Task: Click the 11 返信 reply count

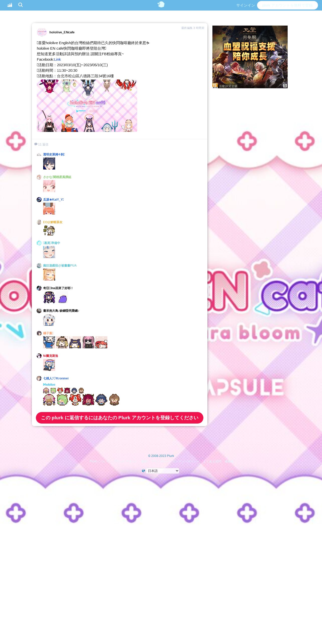Action: point(41,144)
